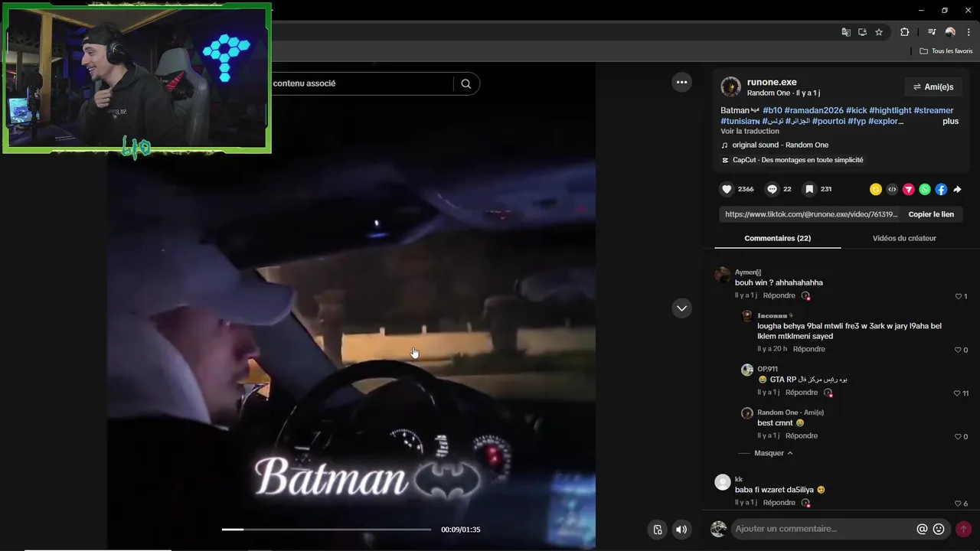
Task: Open the Chrome three-dot menu
Action: point(969,32)
